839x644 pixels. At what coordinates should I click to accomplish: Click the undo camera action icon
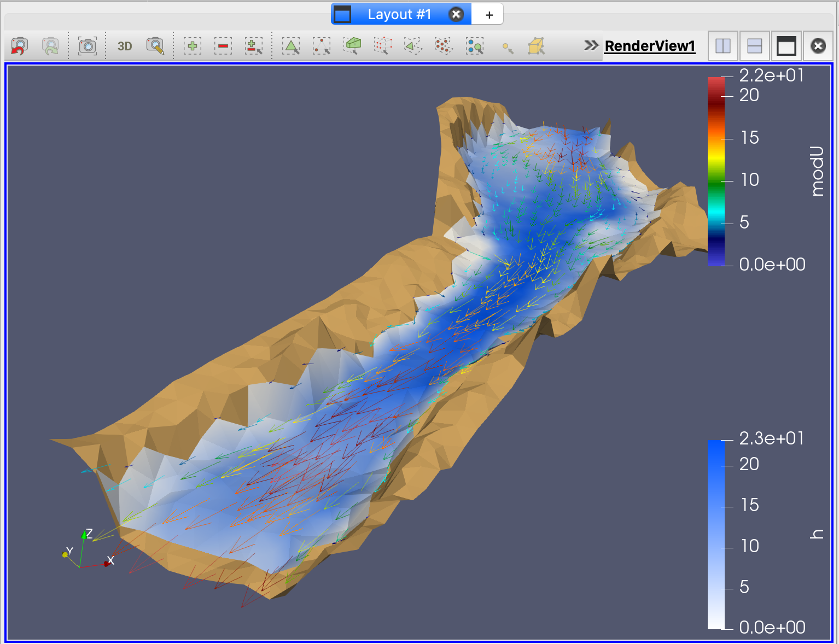click(19, 46)
